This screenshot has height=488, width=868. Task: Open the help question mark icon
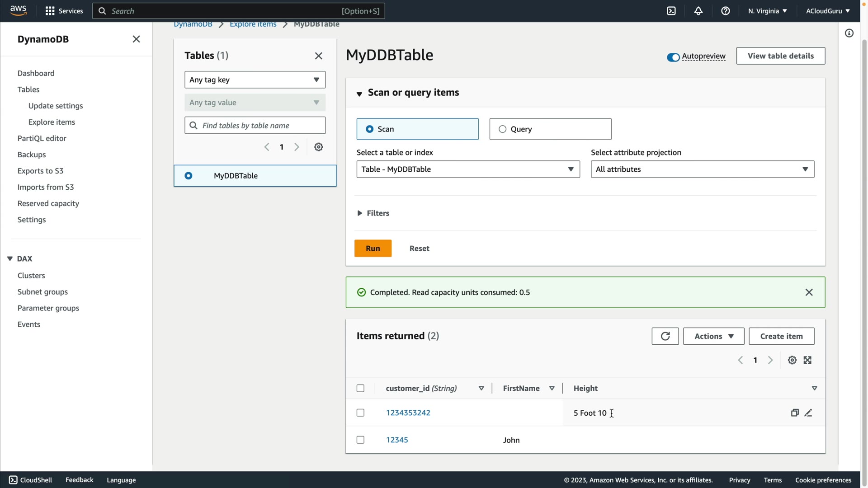coord(726,11)
